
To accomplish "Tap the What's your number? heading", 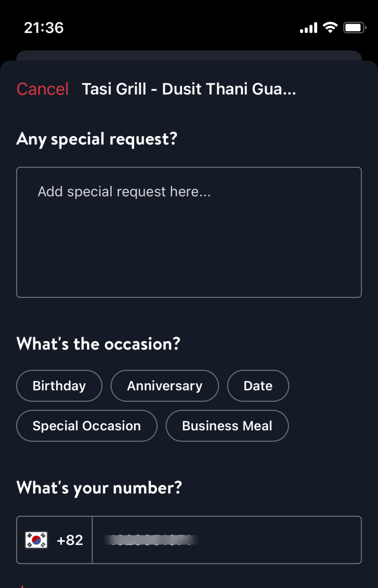I will click(99, 488).
